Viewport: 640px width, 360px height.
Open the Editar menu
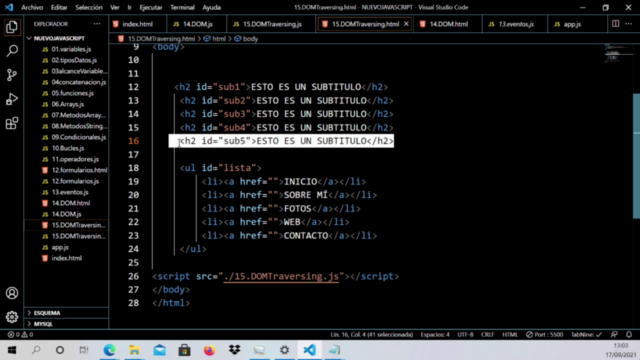pyautogui.click(x=59, y=7)
